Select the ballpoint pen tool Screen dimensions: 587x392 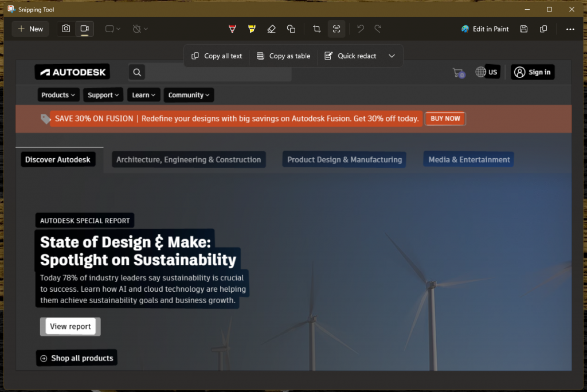232,29
